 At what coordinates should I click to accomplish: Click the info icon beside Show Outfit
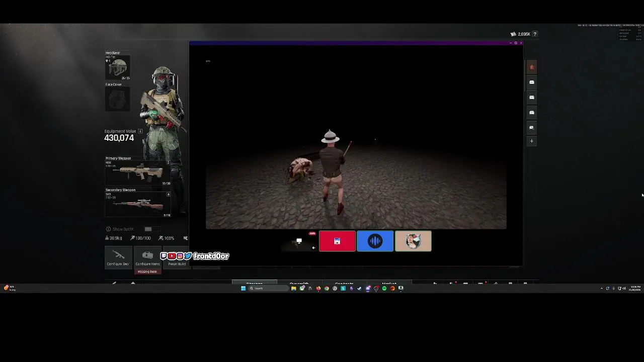click(108, 229)
